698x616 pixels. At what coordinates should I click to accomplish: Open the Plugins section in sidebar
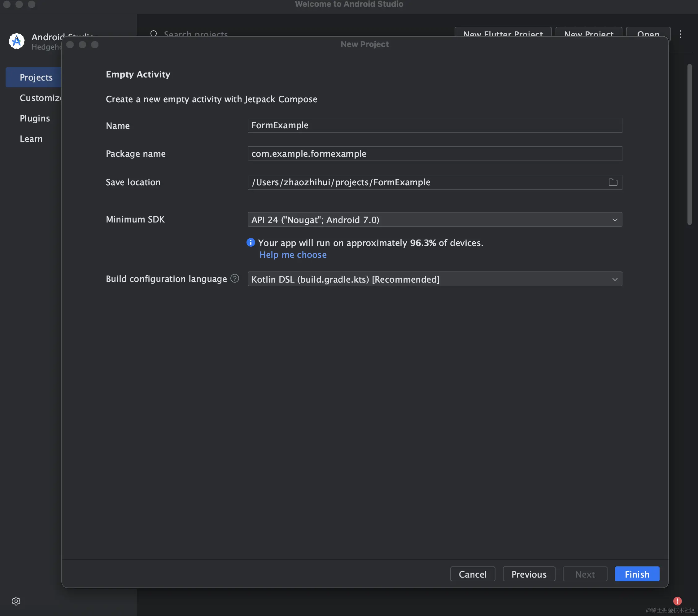35,118
